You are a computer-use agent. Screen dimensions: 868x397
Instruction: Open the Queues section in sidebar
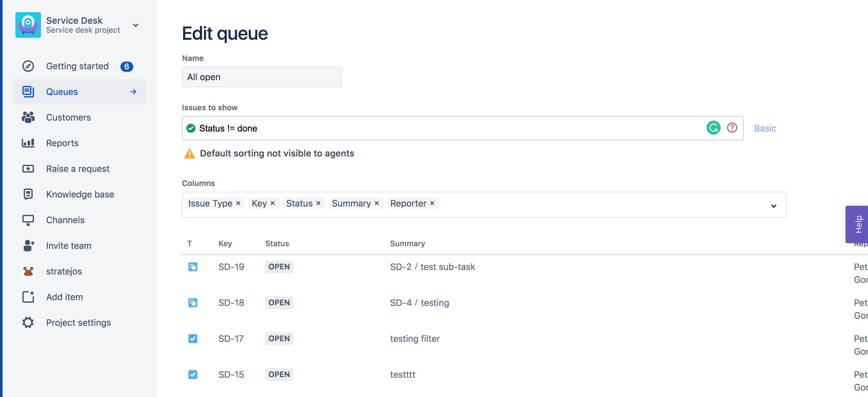coord(62,91)
